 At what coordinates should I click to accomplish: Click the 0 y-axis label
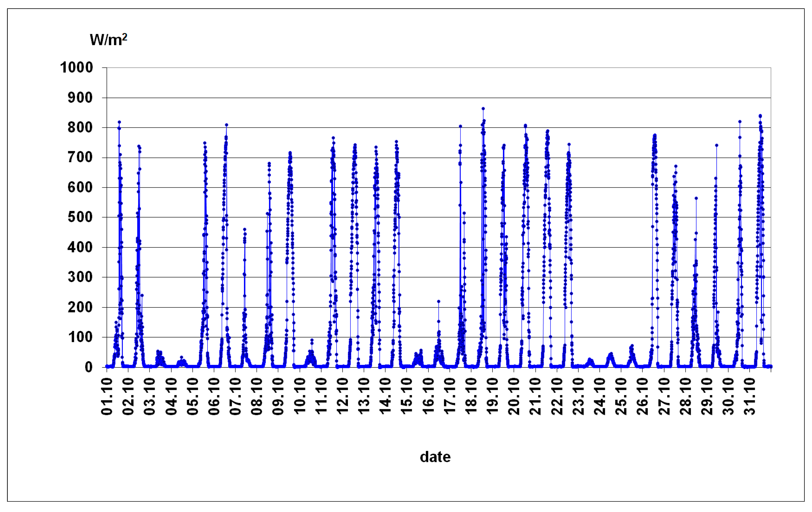[88, 367]
